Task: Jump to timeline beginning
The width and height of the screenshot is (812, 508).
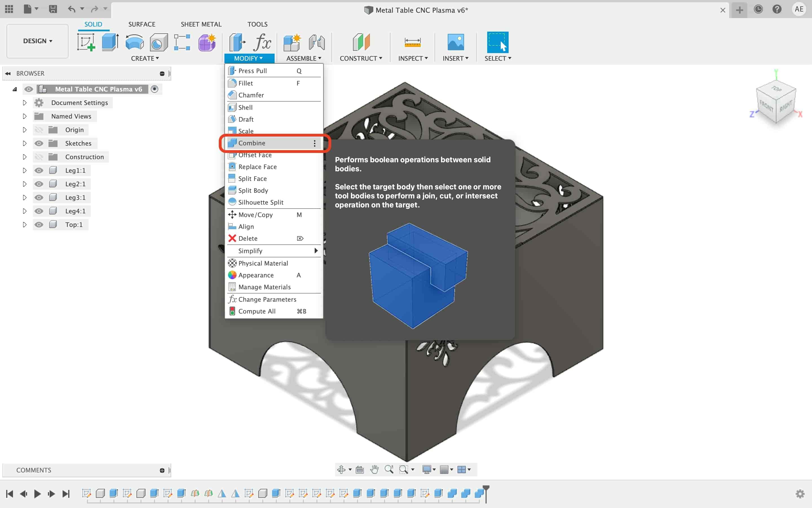Action: pos(9,494)
